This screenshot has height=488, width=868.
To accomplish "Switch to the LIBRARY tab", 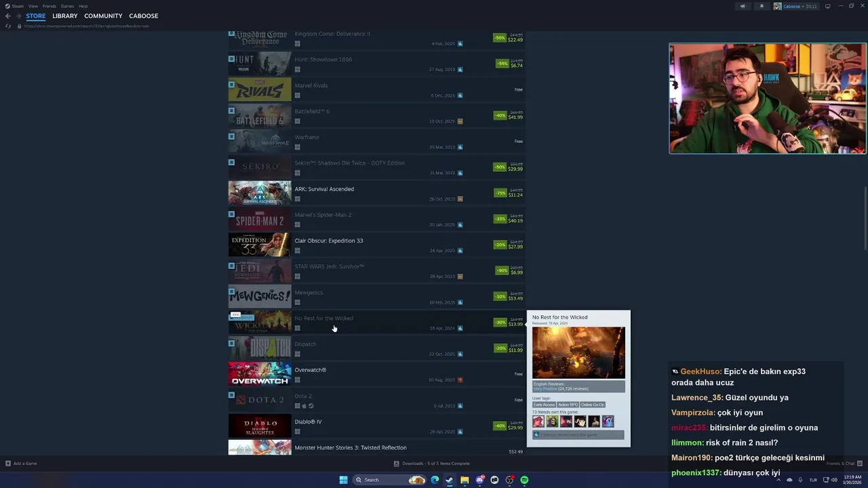I will 65,16.
